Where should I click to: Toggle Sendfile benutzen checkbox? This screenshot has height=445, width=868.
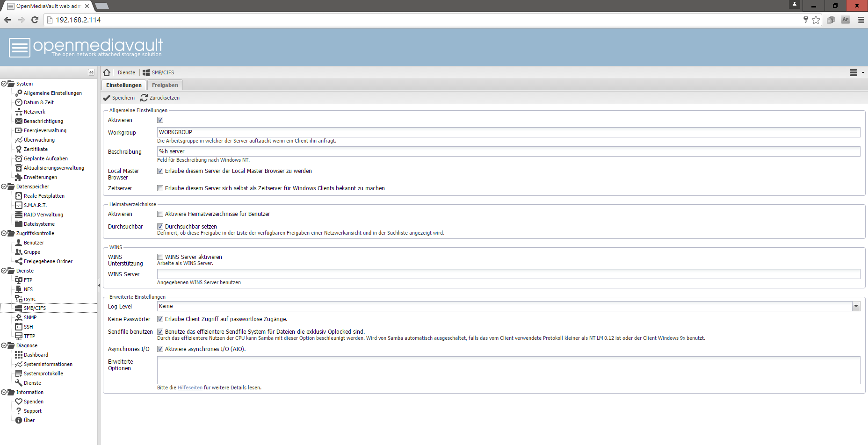point(160,332)
